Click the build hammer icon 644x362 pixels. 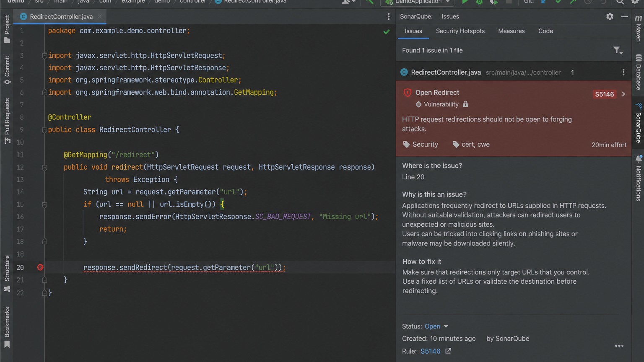point(369,2)
